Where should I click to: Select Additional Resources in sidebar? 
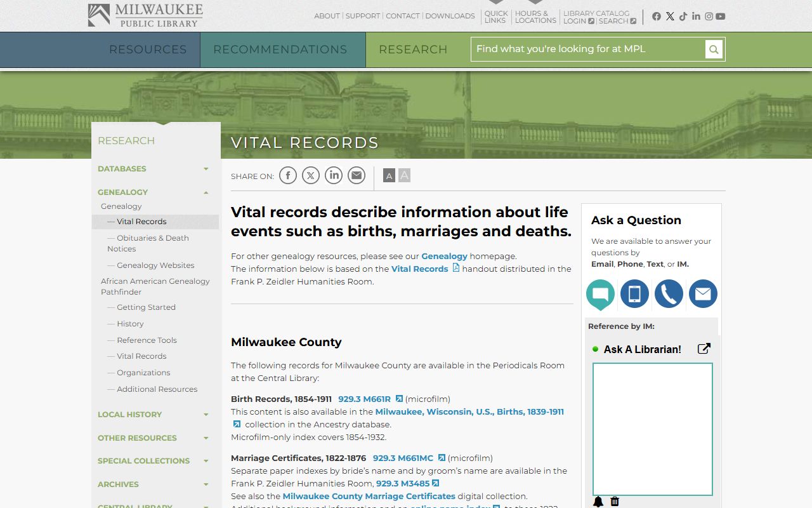157,389
